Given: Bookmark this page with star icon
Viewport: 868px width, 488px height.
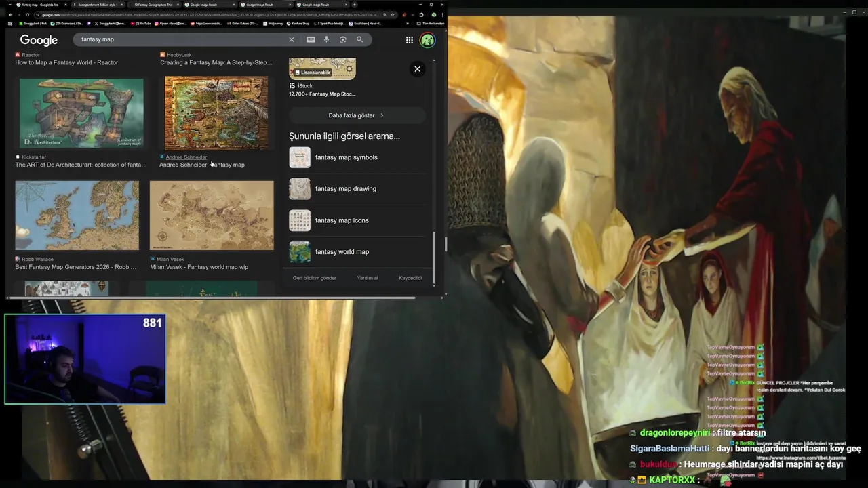Looking at the screenshot, I should pyautogui.click(x=394, y=14).
